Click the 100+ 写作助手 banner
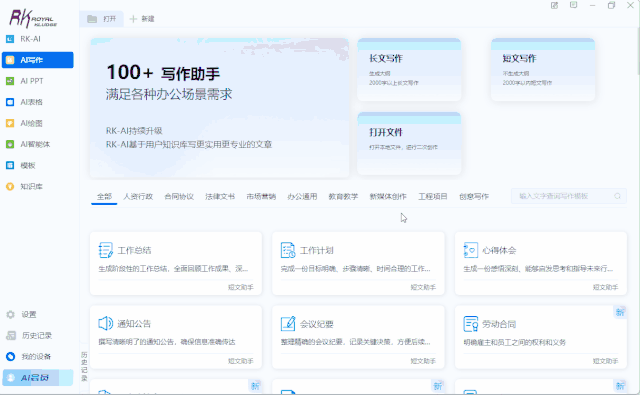 coord(220,108)
